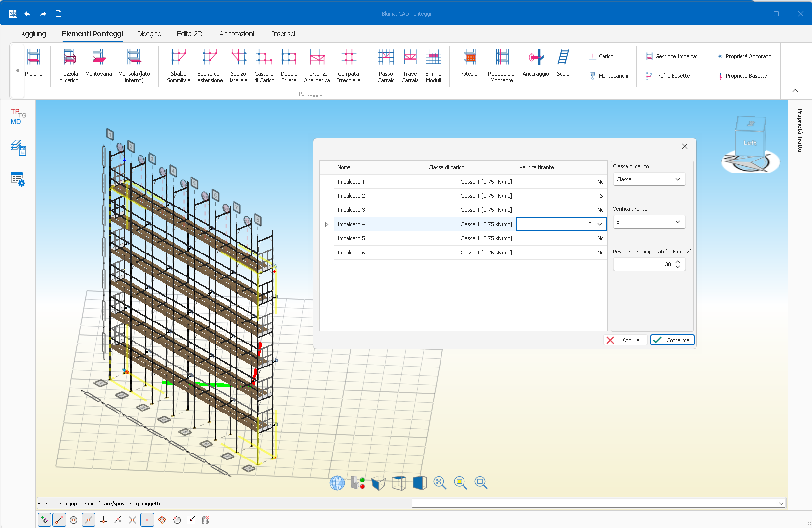This screenshot has height=528, width=812.
Task: Open Gestione Impalcati
Action: tap(672, 56)
